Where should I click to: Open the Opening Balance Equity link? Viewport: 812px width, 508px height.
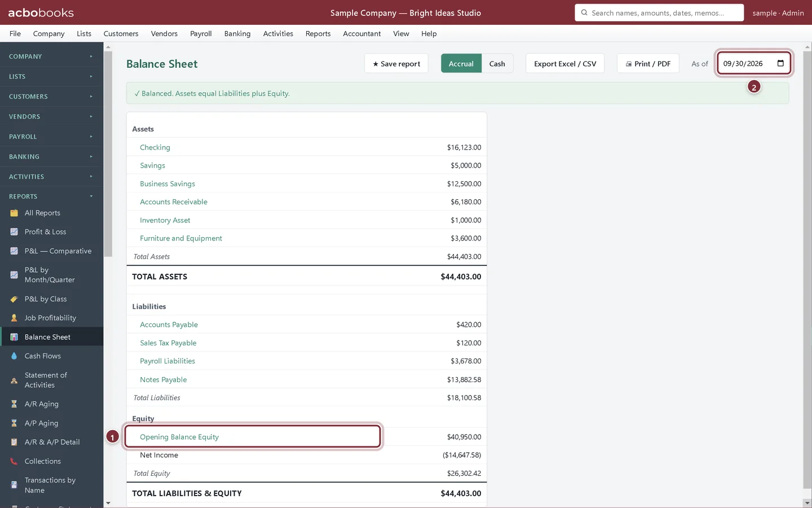[179, 437]
